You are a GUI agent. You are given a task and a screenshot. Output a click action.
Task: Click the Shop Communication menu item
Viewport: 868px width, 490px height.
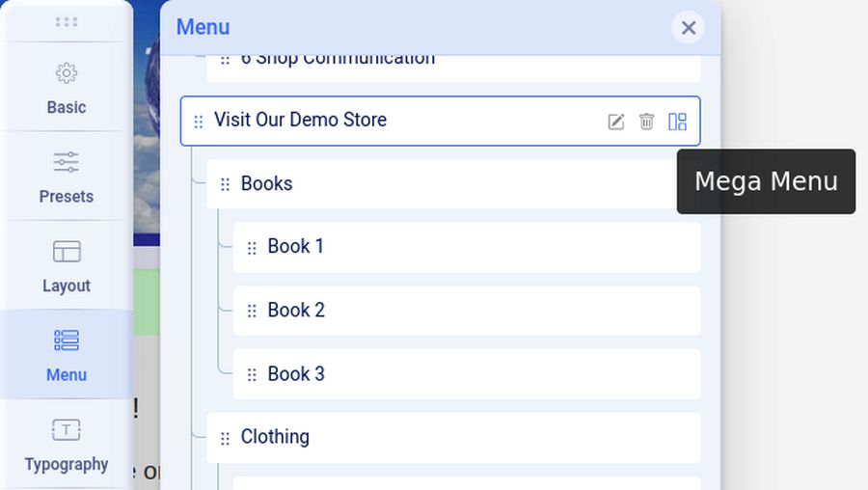tap(338, 61)
